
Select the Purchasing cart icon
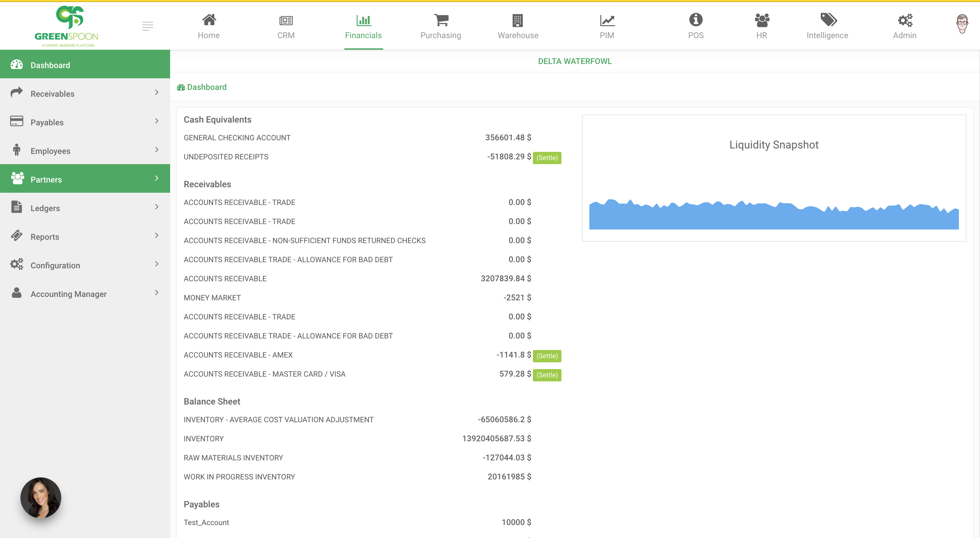coord(441,20)
